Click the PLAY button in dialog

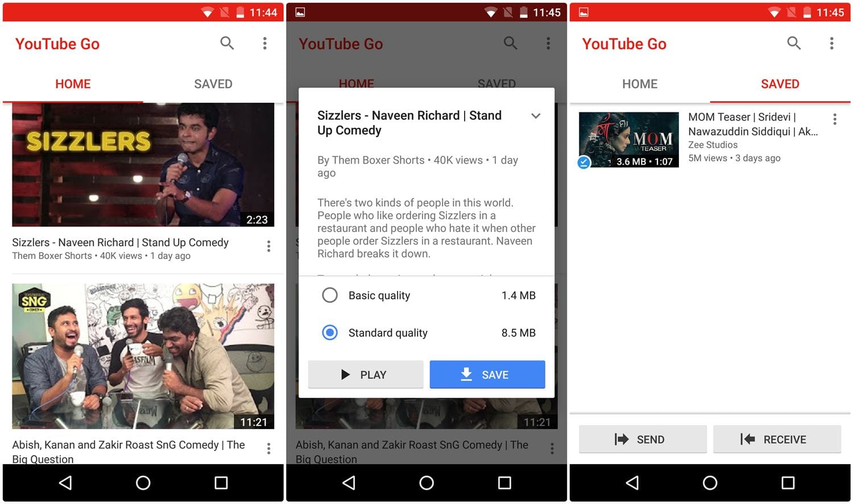point(366,374)
